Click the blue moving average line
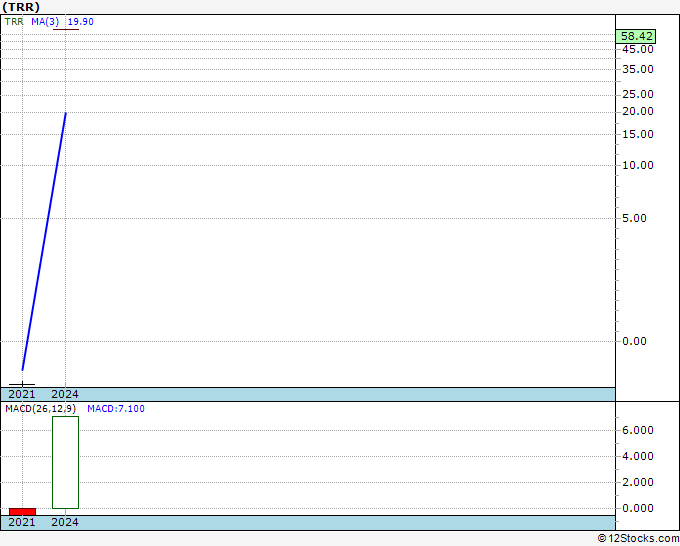Viewport: 680px width, 546px height. 44,241
